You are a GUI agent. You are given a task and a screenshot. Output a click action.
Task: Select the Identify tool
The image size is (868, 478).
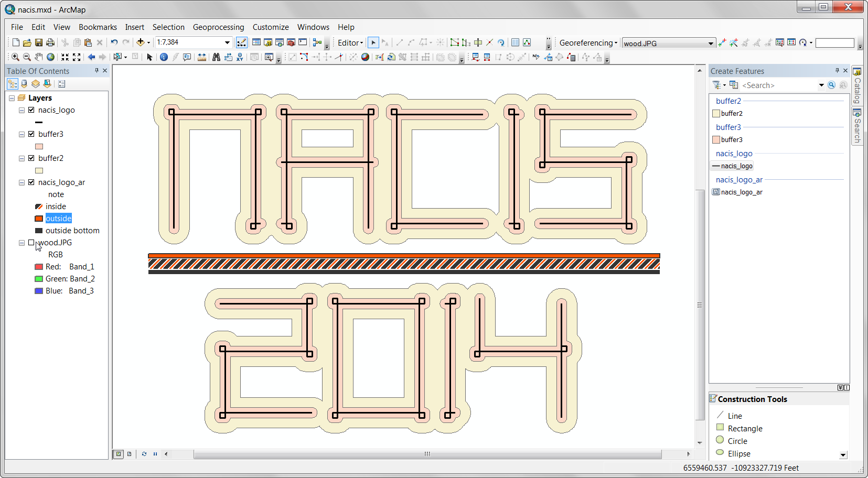[x=164, y=57]
